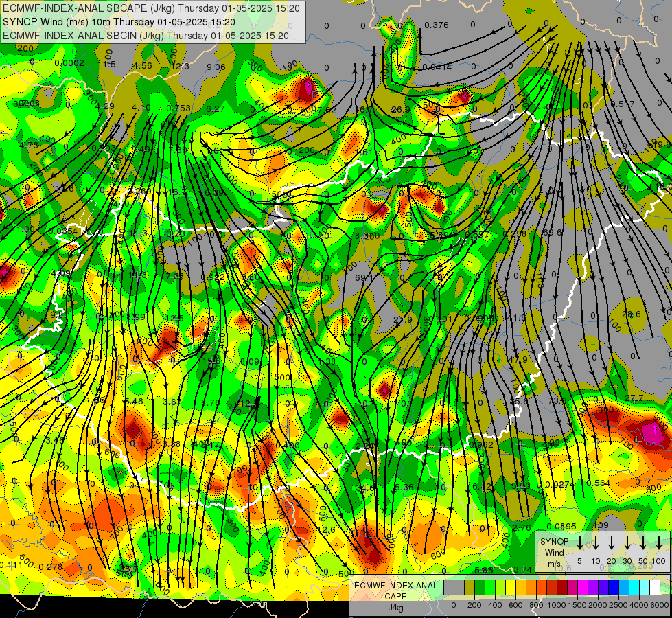Click the SBCAPE title line at top
The width and height of the screenshot is (672, 618).
(151, 8)
